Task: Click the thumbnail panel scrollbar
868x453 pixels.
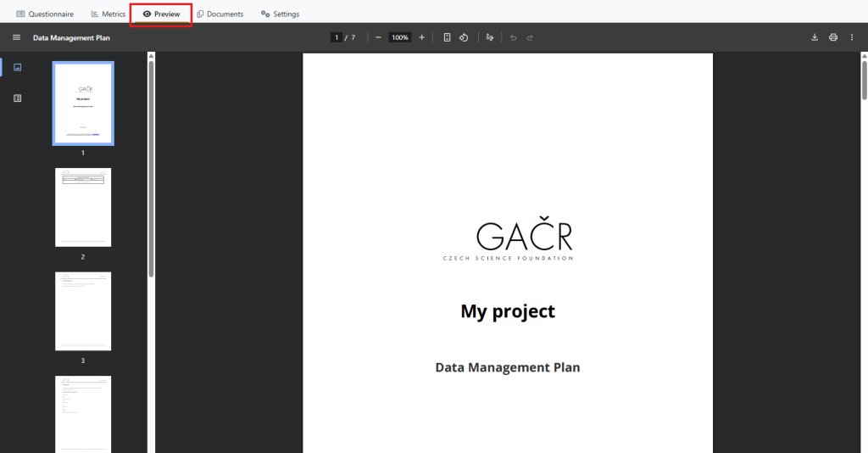Action: click(151, 169)
